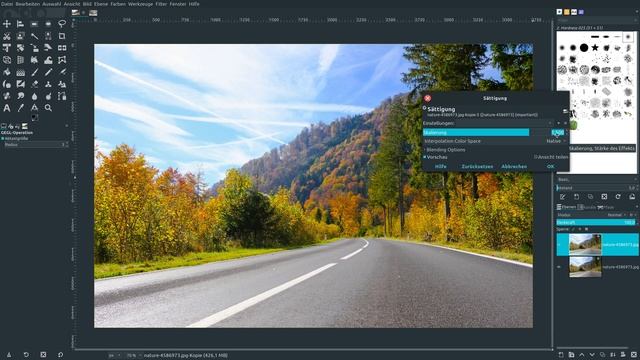Select the Text tool

tap(7, 108)
